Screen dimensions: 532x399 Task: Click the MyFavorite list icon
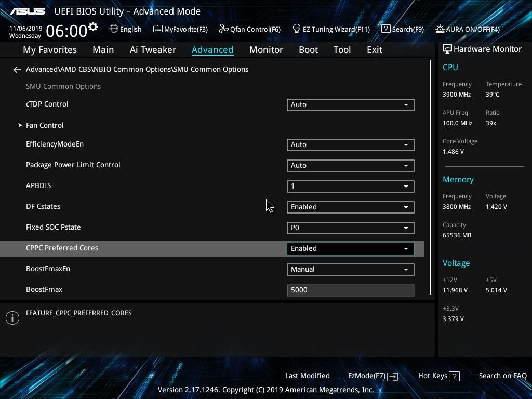(x=158, y=29)
